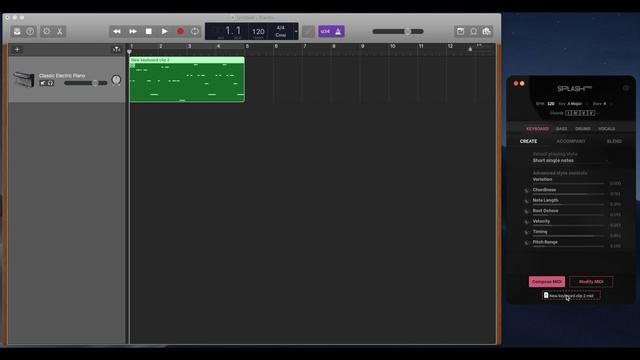Open the playing style 'Short single notes' dropdown
The height and width of the screenshot is (360, 640).
tap(570, 161)
